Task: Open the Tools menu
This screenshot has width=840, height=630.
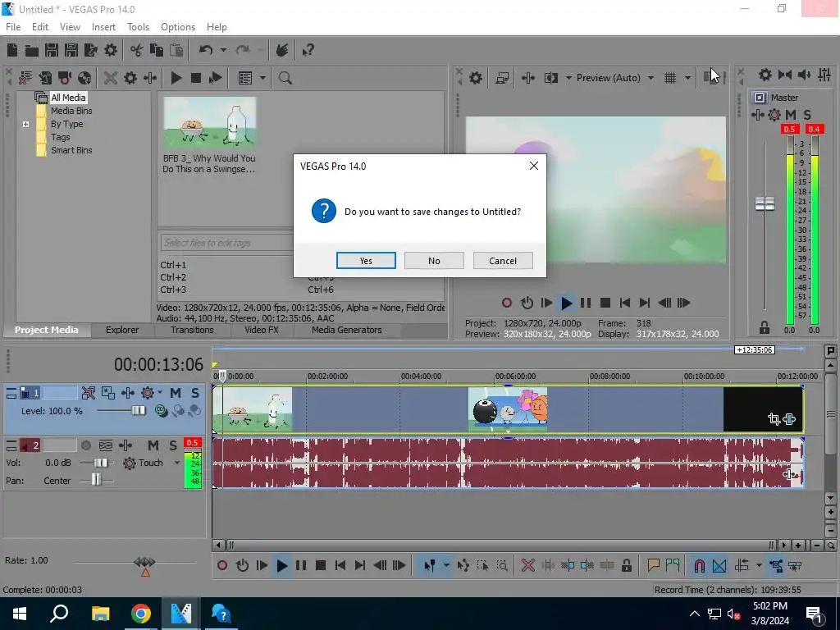Action: click(138, 27)
